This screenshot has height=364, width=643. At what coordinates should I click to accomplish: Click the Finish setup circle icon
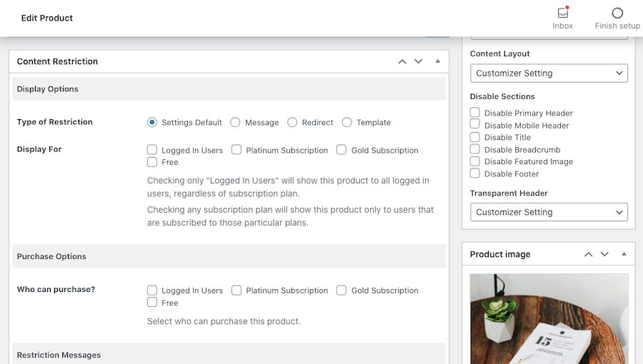click(x=617, y=13)
